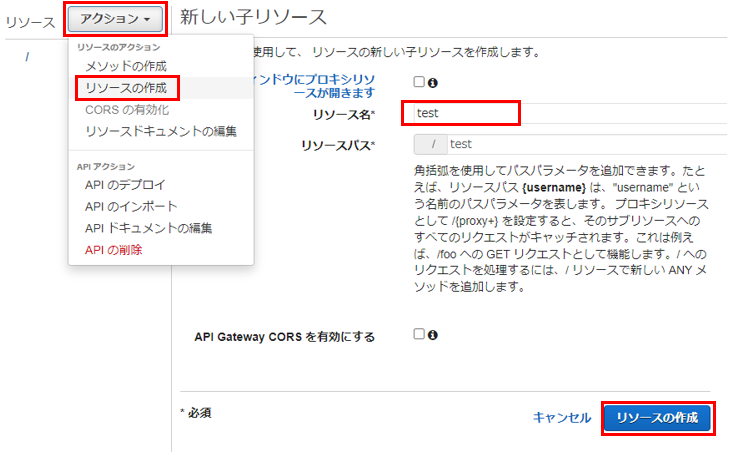
Task: Click the キャンセル link
Action: pyautogui.click(x=562, y=418)
